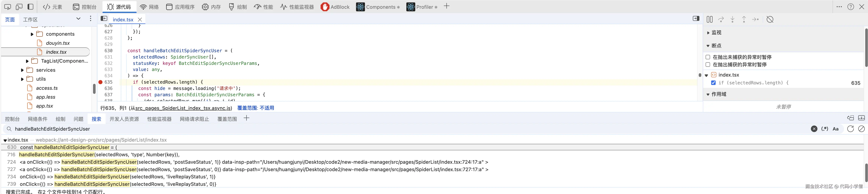Screen dimensions: 868x194
Task: Step over next function call
Action: tap(721, 20)
